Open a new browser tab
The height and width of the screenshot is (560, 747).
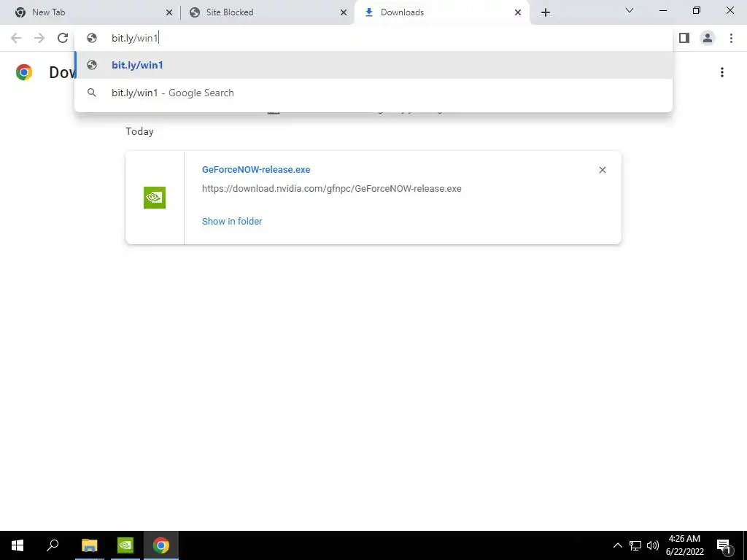[x=546, y=12]
